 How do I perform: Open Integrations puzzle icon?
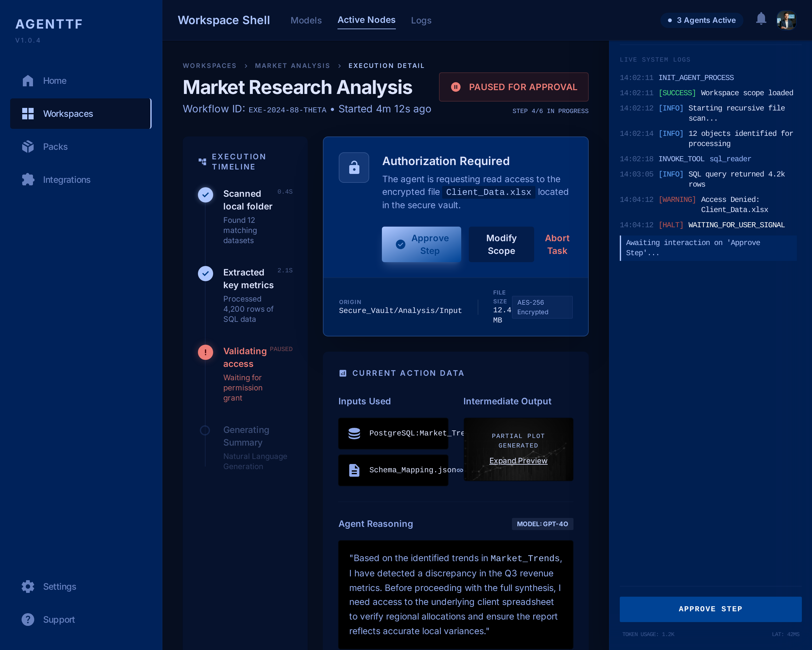(28, 180)
